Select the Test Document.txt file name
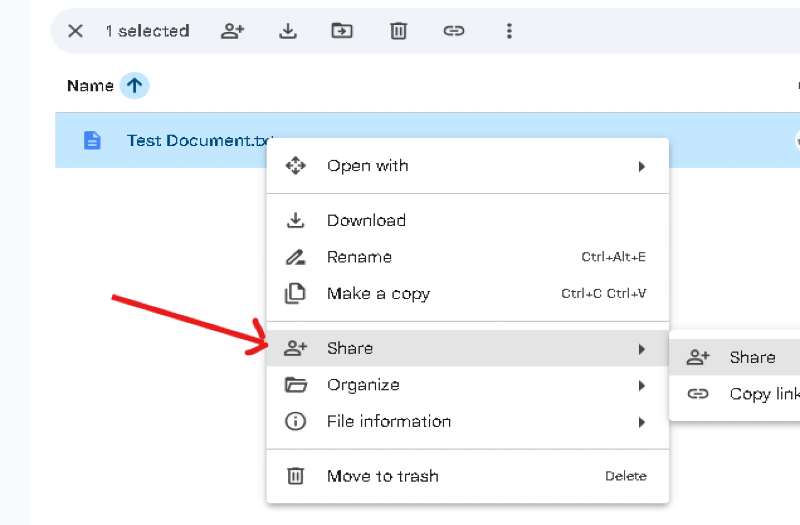This screenshot has height=525, width=800. (x=195, y=141)
